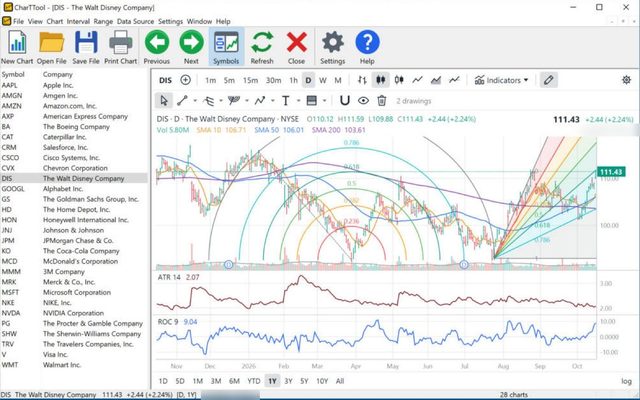
Task: Open the File menu
Action: [18, 21]
